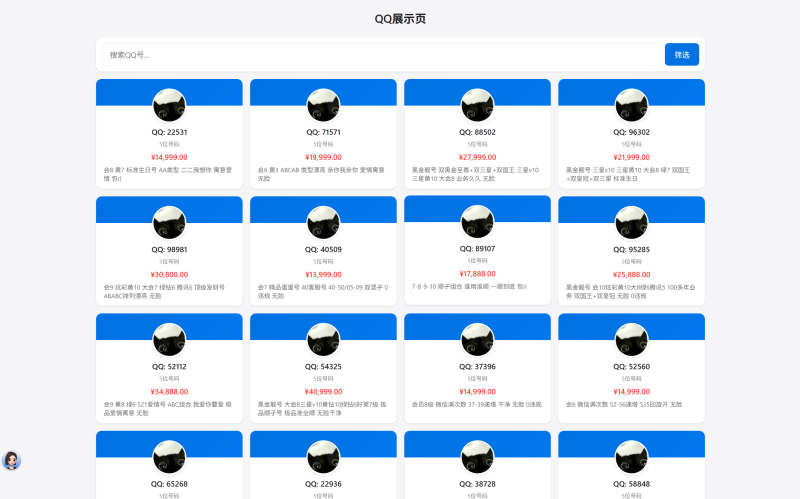Viewport: 800px width, 499px height.
Task: Click the price ¥40,999.00
Action: click(323, 391)
